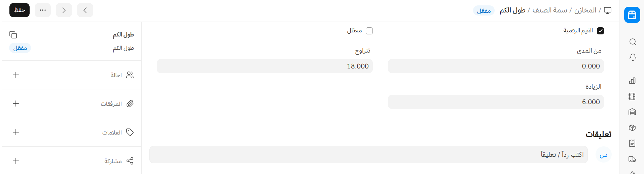Go to المخازن breadcrumb
Screen dimensions: 644x174
585,10
